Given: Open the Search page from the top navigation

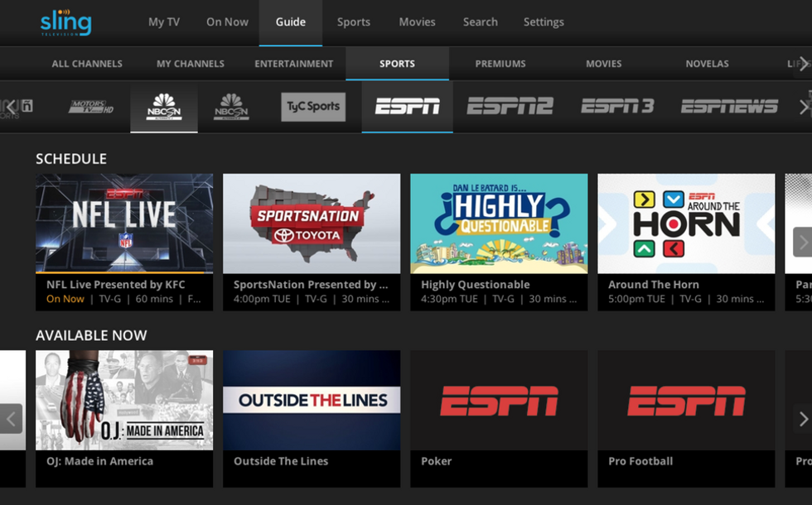Looking at the screenshot, I should (x=481, y=22).
